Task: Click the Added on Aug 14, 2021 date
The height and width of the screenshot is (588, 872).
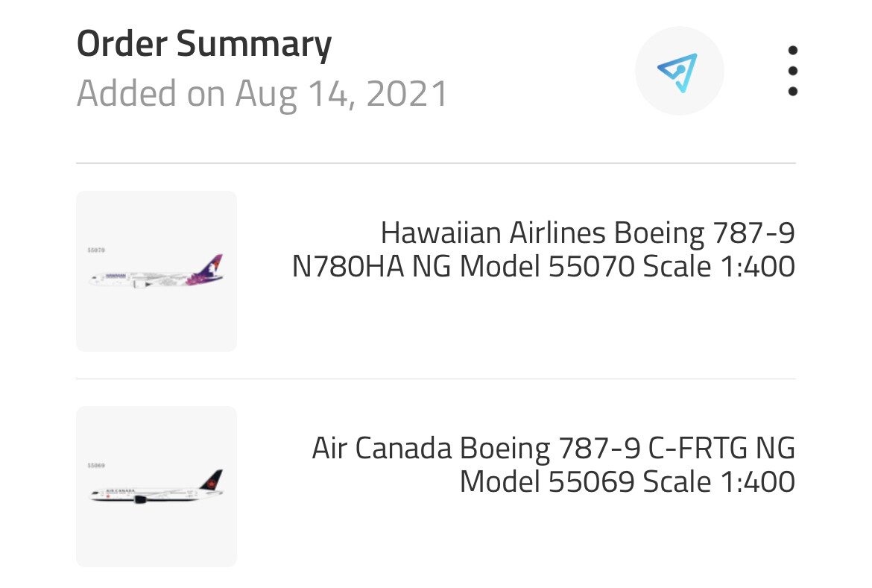Action: coord(262,94)
